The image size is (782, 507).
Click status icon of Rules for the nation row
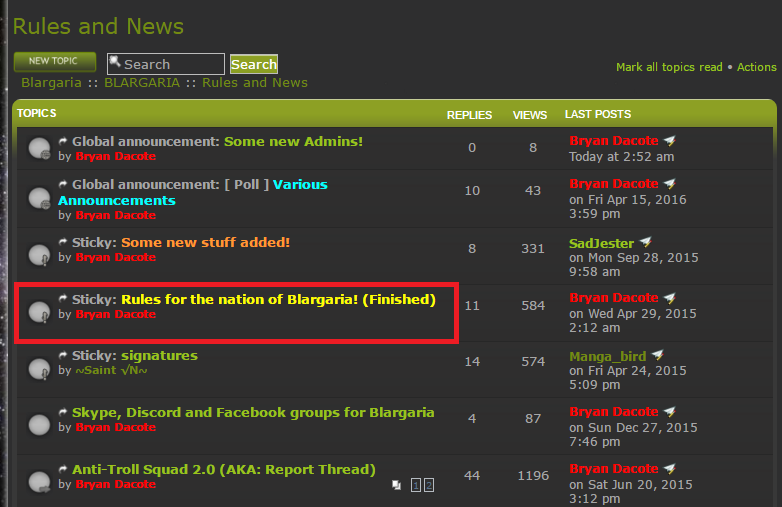[39, 312]
